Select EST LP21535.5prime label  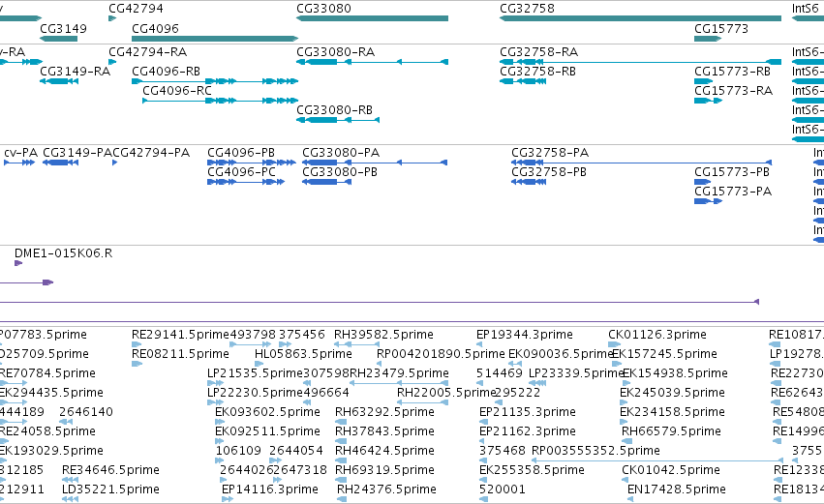(x=255, y=373)
